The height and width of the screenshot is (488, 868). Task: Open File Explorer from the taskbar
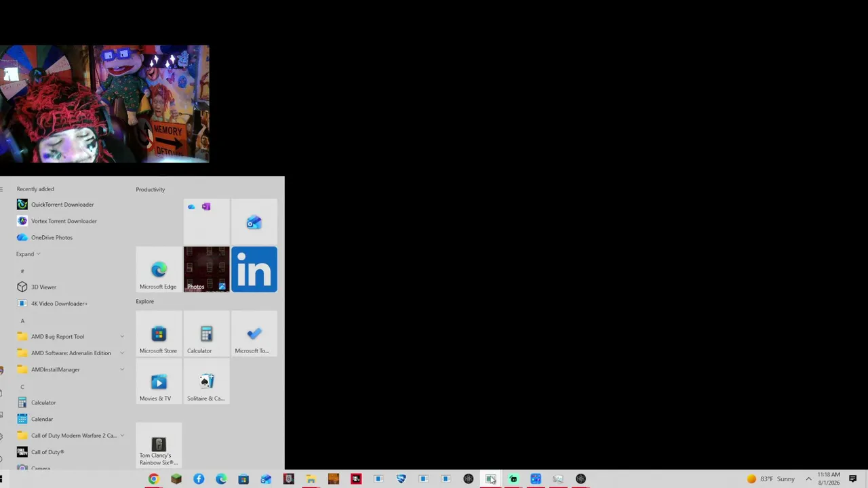click(x=311, y=479)
